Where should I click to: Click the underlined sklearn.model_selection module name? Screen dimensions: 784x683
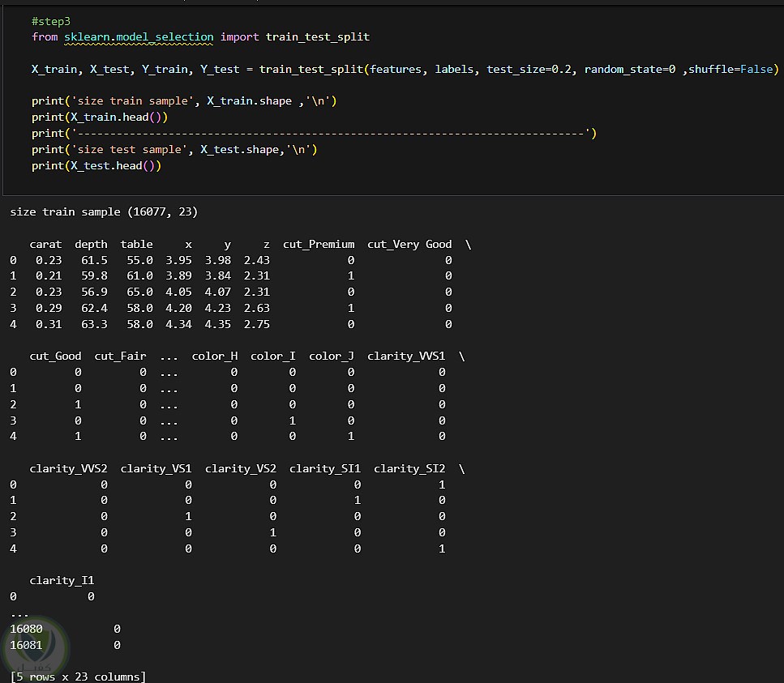(139, 36)
